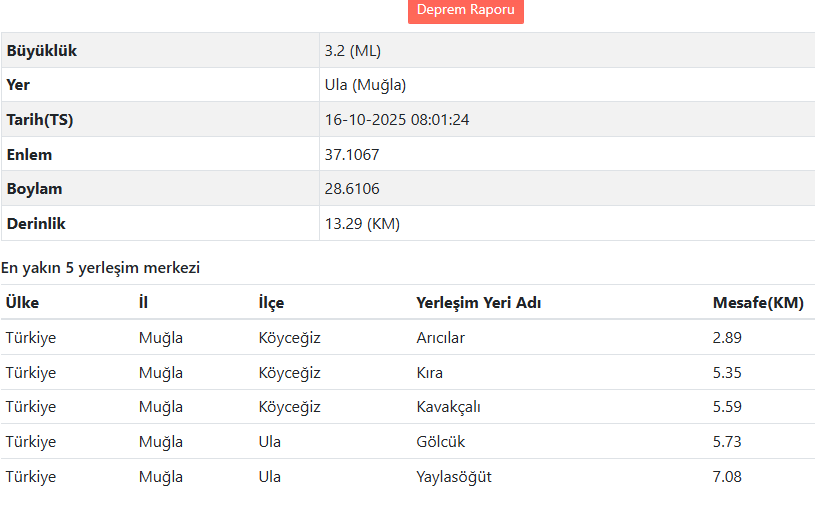The height and width of the screenshot is (505, 815).
Task: Select the Arıcılar settlement row
Action: [x=408, y=338]
